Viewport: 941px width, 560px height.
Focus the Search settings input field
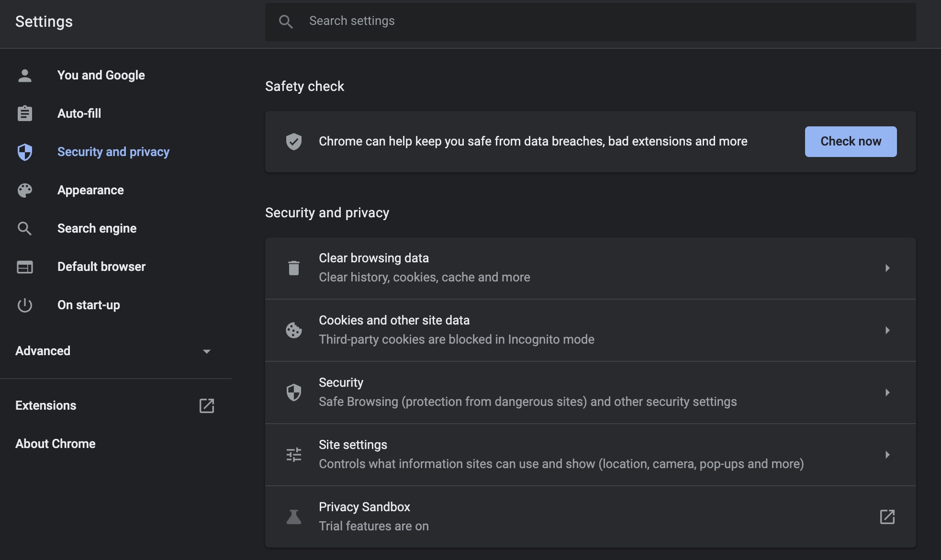(591, 21)
